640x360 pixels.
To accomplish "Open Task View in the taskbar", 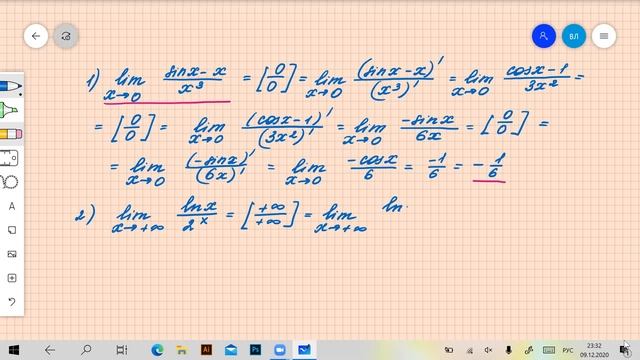I will point(122,350).
